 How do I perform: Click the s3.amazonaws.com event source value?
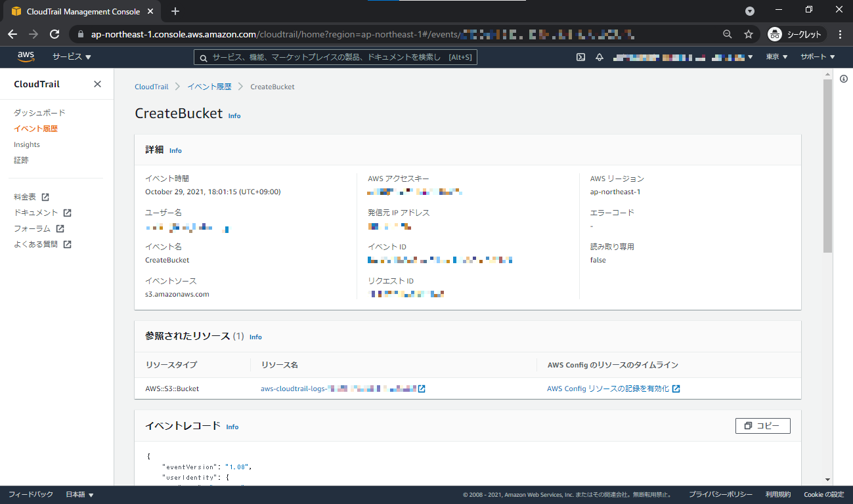click(x=177, y=294)
